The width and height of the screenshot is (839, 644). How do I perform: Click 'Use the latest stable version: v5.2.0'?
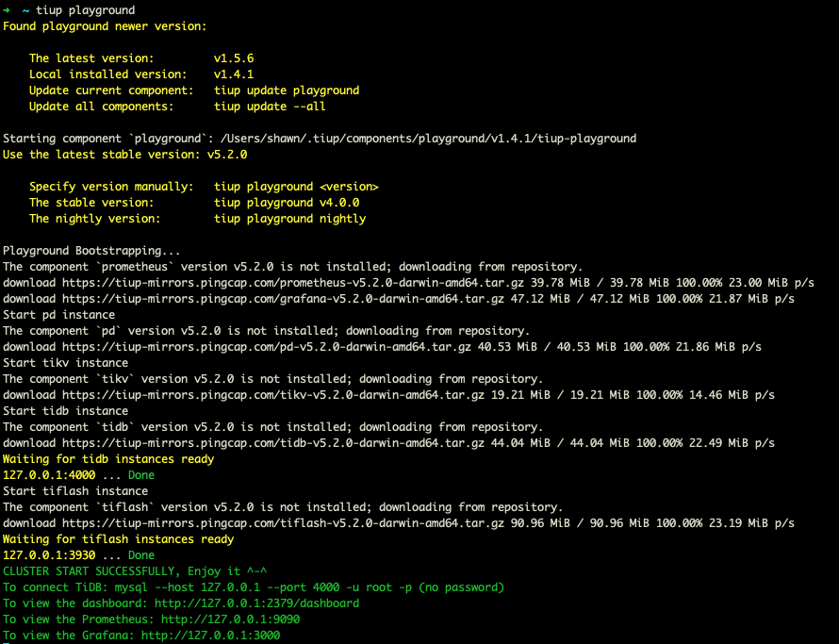[124, 155]
